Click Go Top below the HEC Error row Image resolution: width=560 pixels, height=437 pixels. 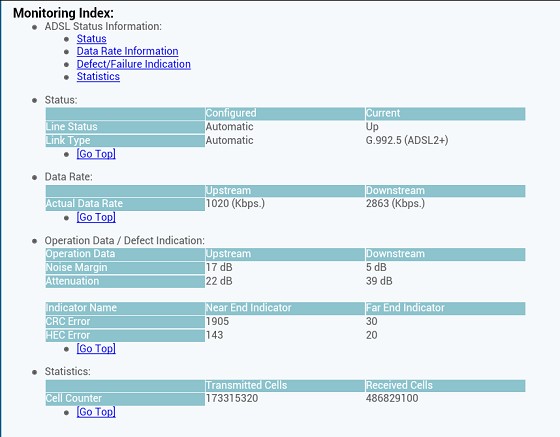(96, 348)
